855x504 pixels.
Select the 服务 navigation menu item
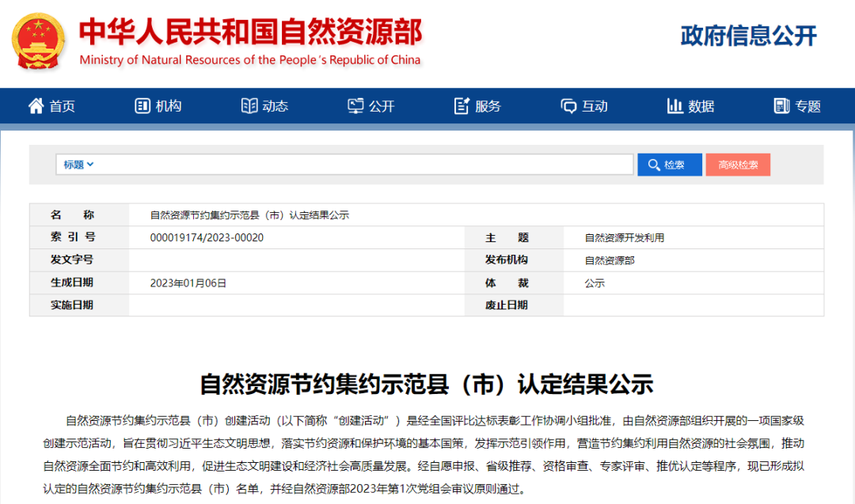488,106
